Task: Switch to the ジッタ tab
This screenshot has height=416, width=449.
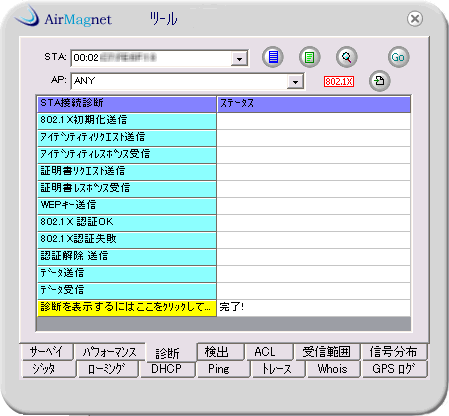Action: pyautogui.click(x=48, y=369)
